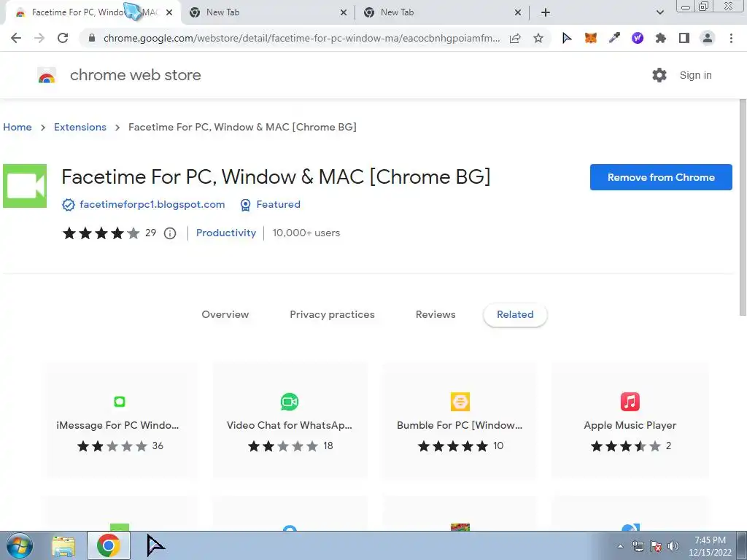Image resolution: width=747 pixels, height=560 pixels.
Task: Click the arrow cursor extension icon in toolbar
Action: pos(567,38)
